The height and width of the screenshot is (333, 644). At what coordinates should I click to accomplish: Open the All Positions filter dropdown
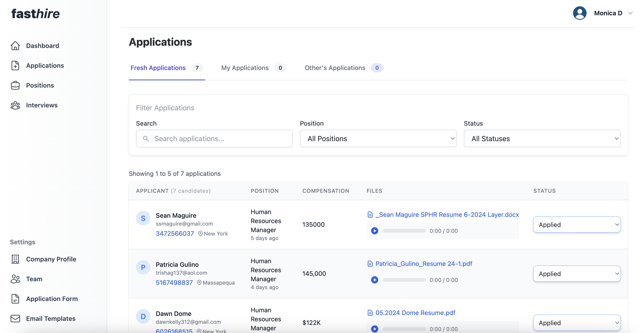point(378,138)
